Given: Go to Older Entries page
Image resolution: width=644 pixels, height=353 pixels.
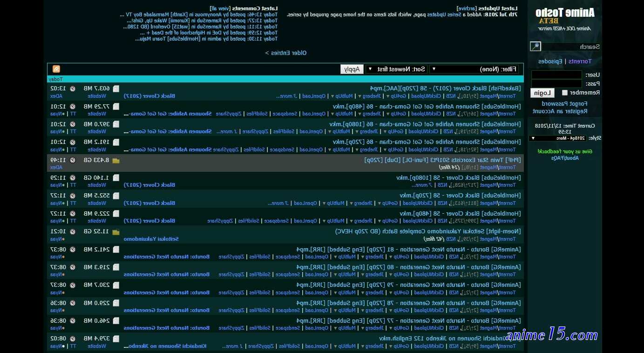Looking at the screenshot, I should 286,53.
